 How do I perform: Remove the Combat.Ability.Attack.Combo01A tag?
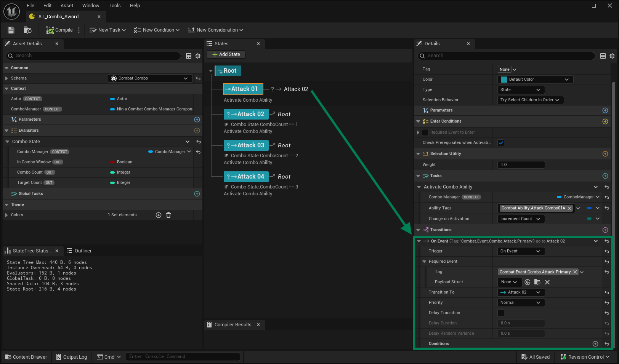click(569, 208)
